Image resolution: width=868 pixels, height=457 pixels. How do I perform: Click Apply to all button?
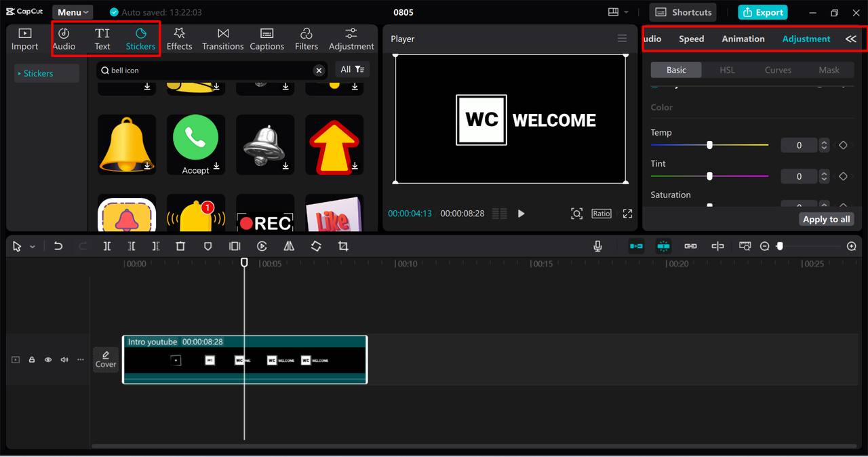tap(826, 219)
